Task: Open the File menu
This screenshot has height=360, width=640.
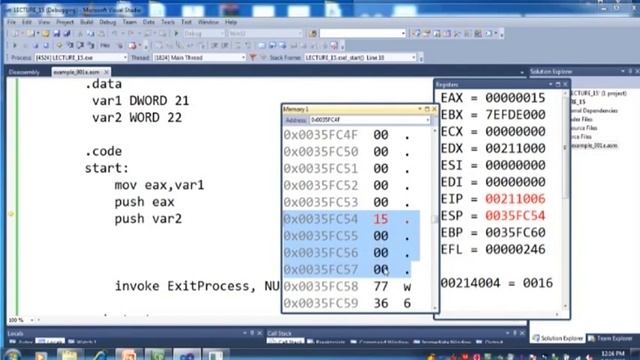Action: 11,22
